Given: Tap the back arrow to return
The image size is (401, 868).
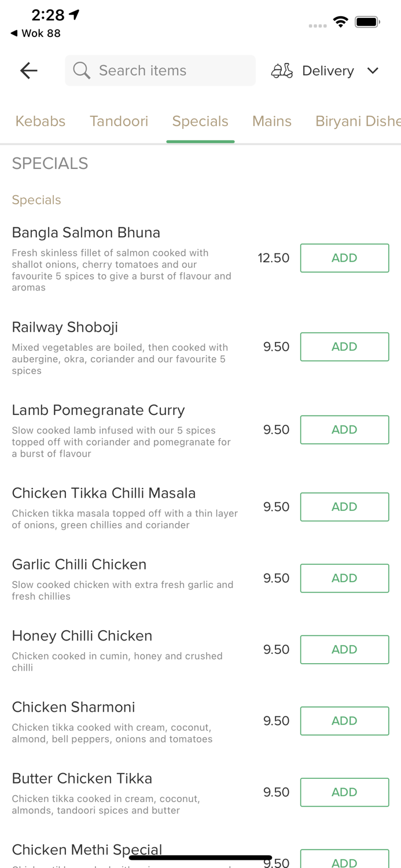Looking at the screenshot, I should tap(28, 71).
